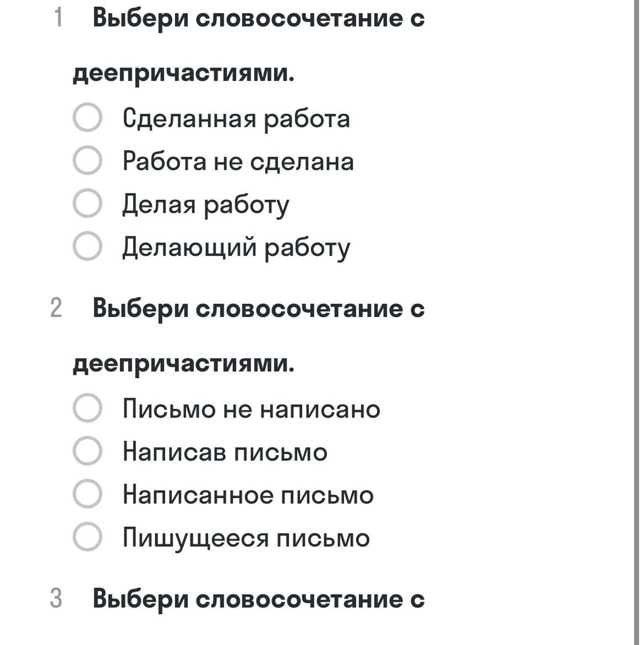Mark the 'Делающий работу' radio button
The width and height of the screenshot is (644, 645).
coord(87,246)
